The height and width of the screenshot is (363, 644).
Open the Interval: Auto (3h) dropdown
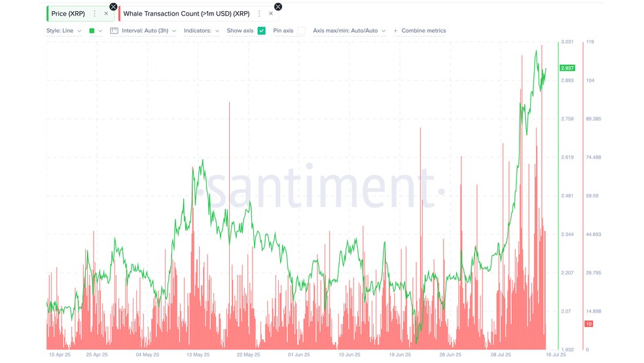pos(149,31)
